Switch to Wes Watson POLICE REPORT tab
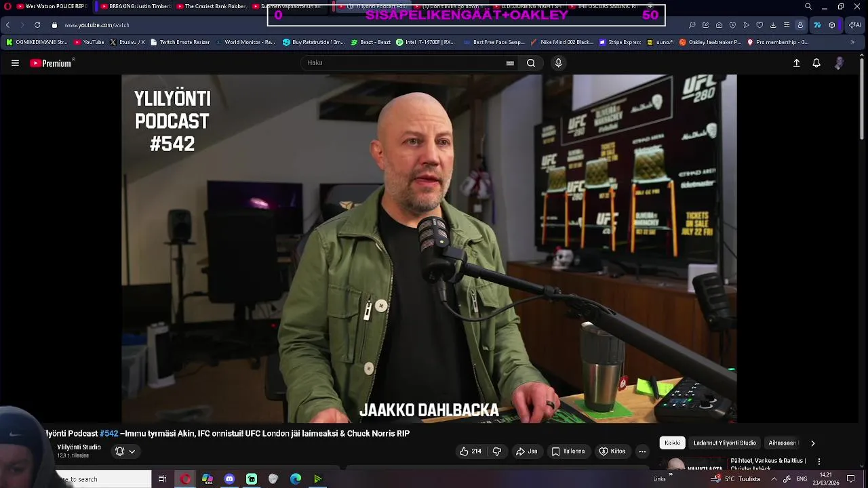Image resolution: width=868 pixels, height=488 pixels. point(52,6)
